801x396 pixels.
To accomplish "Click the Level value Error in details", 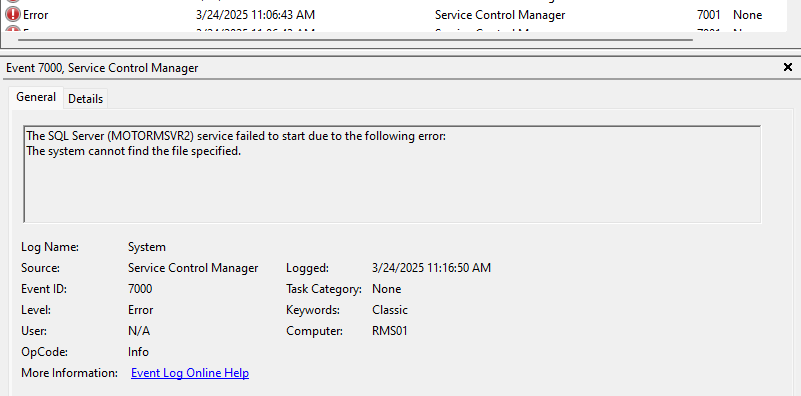I will tap(140, 310).
